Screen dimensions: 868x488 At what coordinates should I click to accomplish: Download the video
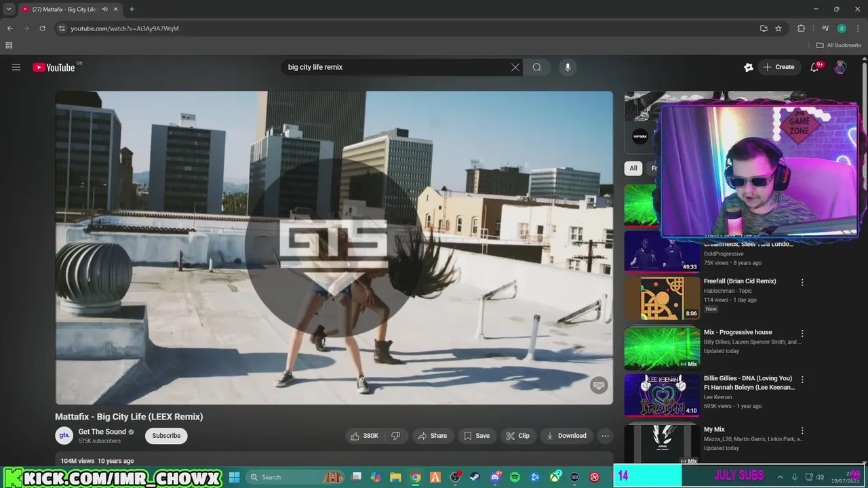coord(566,436)
